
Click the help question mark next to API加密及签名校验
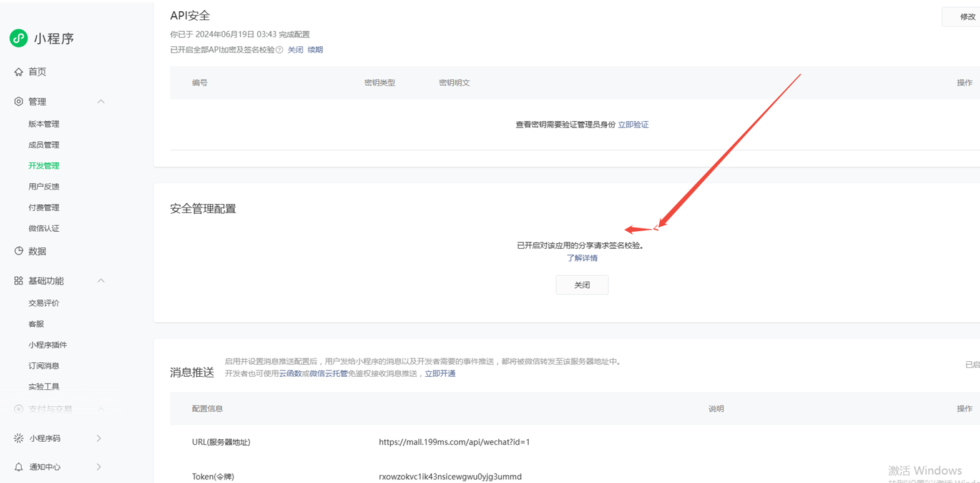point(280,50)
